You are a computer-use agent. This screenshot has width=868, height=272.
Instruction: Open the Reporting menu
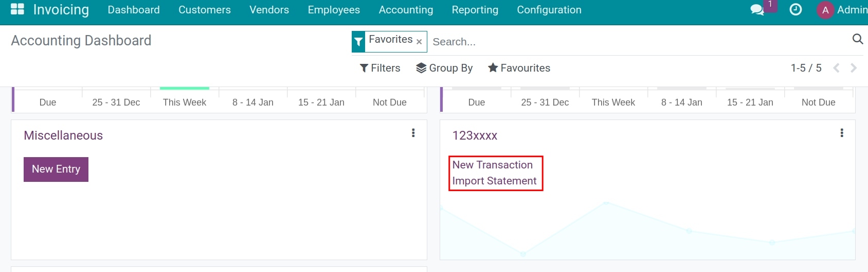475,10
